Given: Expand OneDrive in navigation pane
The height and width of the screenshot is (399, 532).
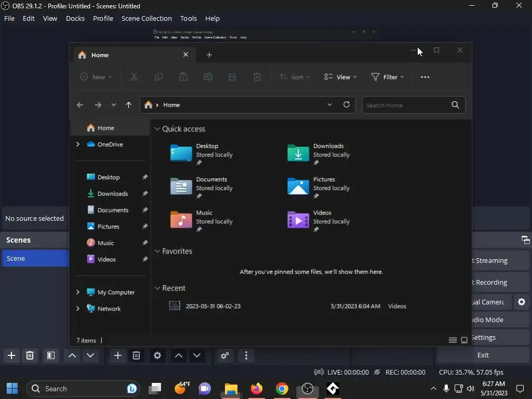Looking at the screenshot, I should click(78, 144).
